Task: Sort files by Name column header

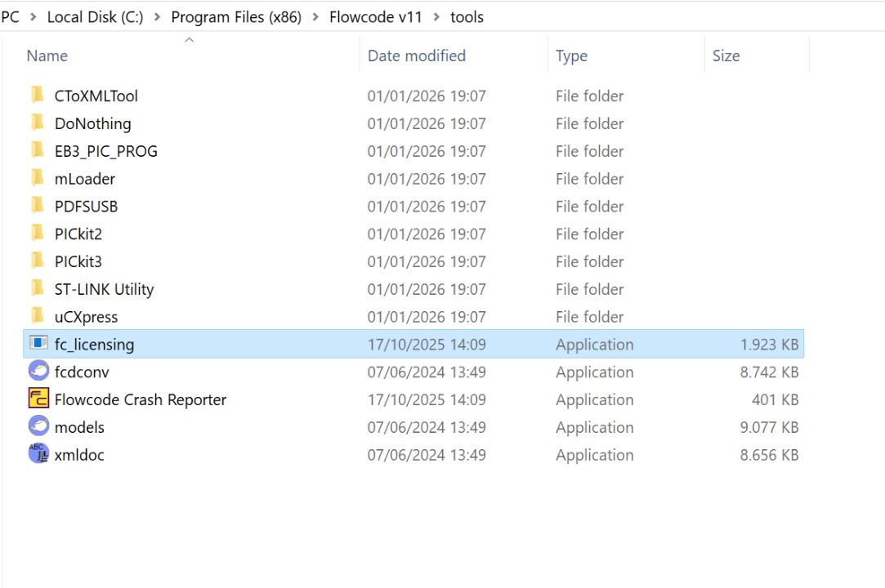Action: [x=47, y=56]
